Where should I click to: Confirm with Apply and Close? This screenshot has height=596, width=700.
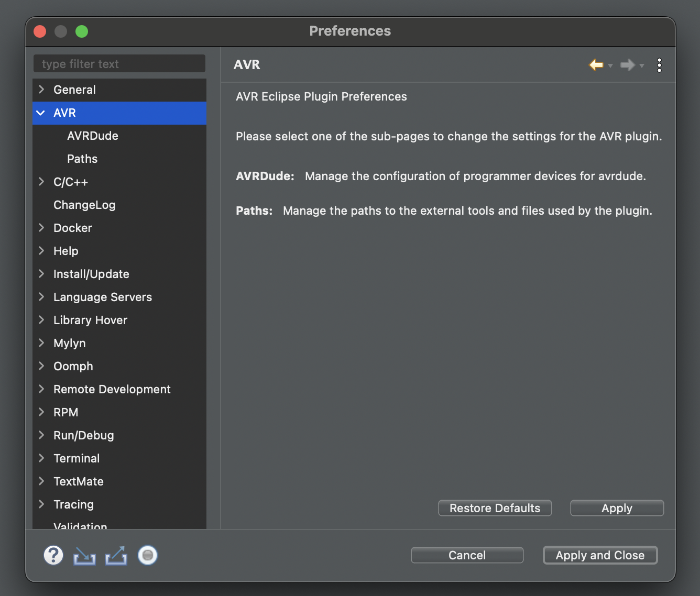[600, 555]
